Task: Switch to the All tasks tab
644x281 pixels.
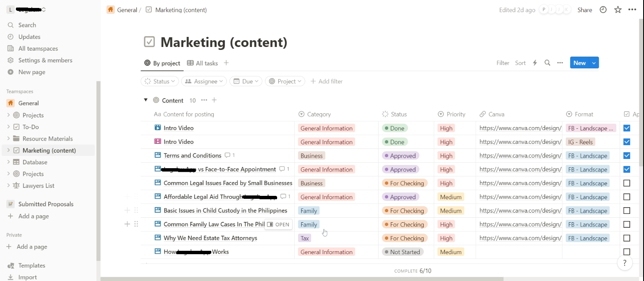Action: click(203, 63)
